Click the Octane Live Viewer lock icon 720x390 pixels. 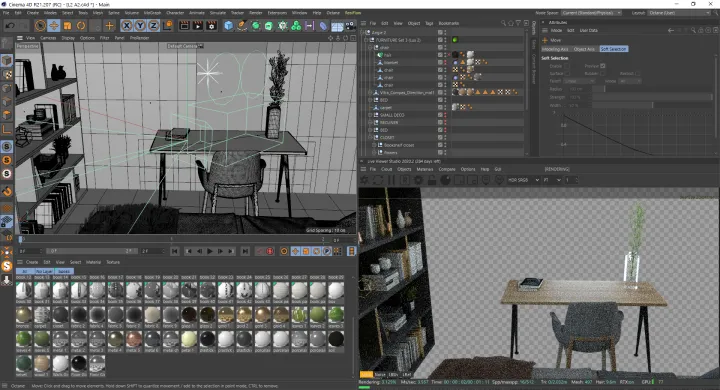(432, 180)
